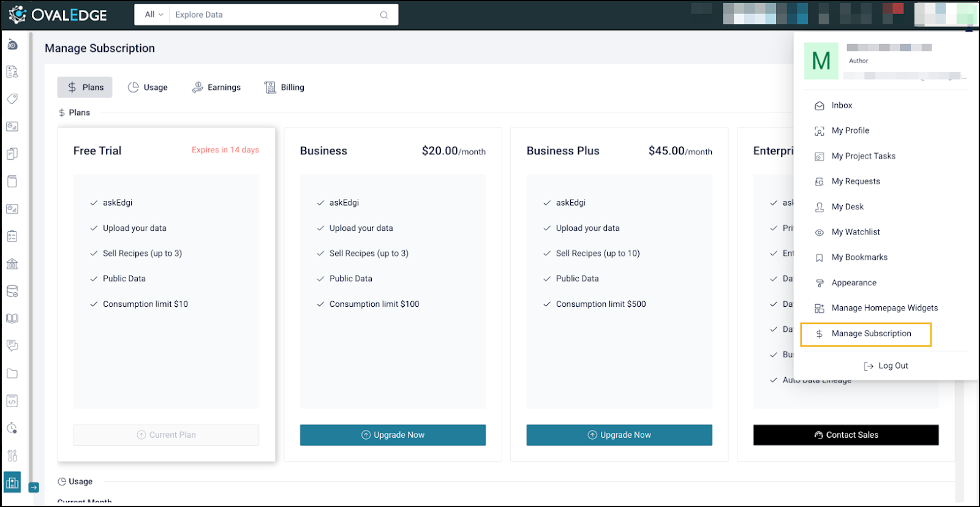Open the tags icon in sidebar
This screenshot has height=507, width=980.
[12, 99]
